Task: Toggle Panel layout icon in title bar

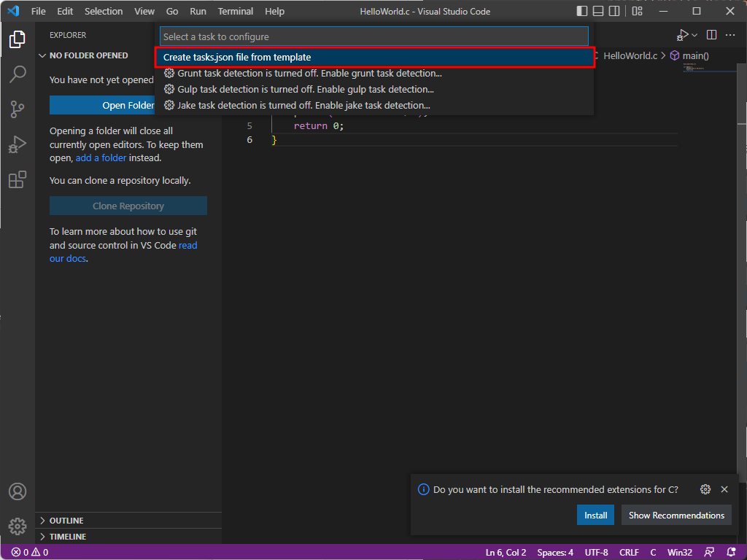Action: pyautogui.click(x=598, y=11)
